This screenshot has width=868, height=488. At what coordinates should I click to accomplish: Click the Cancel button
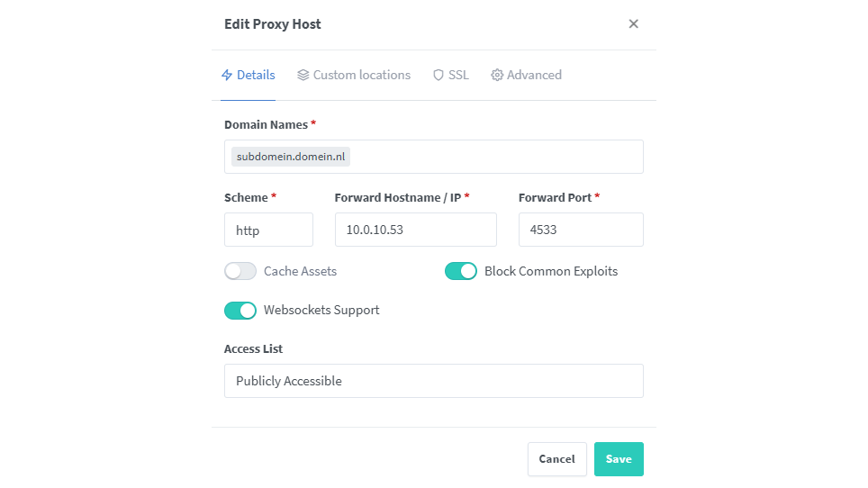[x=556, y=459]
